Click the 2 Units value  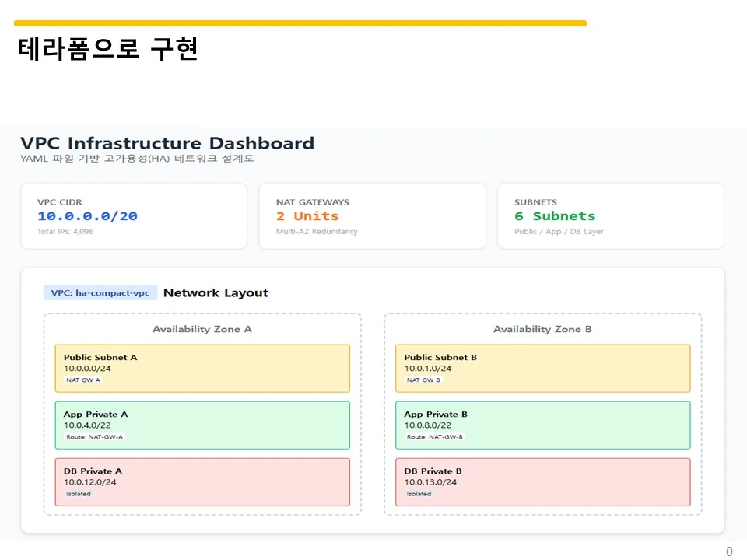coord(307,216)
